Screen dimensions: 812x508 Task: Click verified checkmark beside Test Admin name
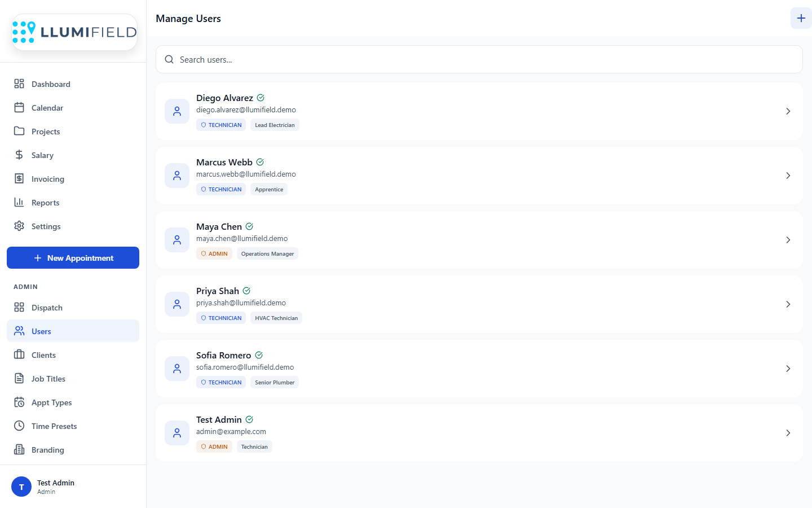click(249, 419)
